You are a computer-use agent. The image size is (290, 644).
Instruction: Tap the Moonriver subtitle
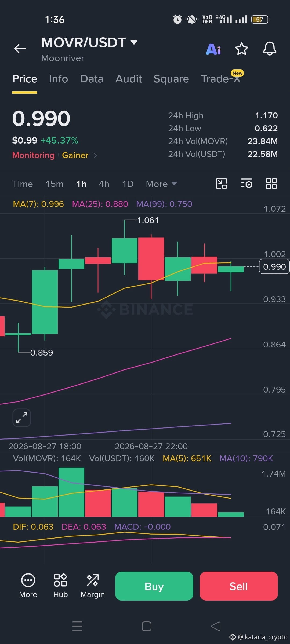pyautogui.click(x=63, y=58)
